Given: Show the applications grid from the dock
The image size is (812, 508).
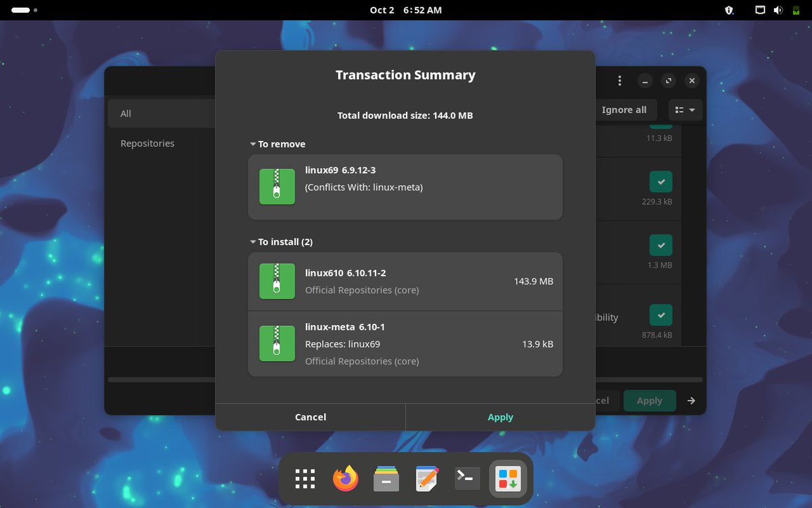Looking at the screenshot, I should point(305,479).
